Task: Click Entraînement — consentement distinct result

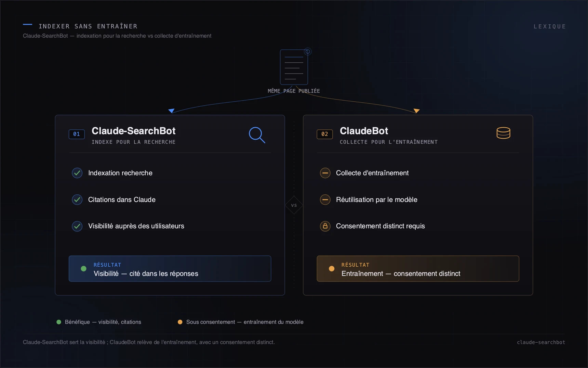Action: pyautogui.click(x=401, y=274)
